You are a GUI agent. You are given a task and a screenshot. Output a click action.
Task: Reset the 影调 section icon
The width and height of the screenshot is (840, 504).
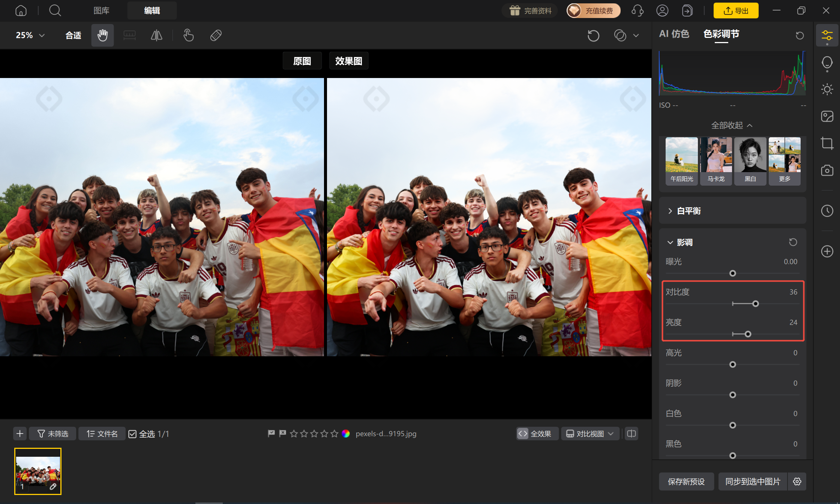pyautogui.click(x=793, y=242)
